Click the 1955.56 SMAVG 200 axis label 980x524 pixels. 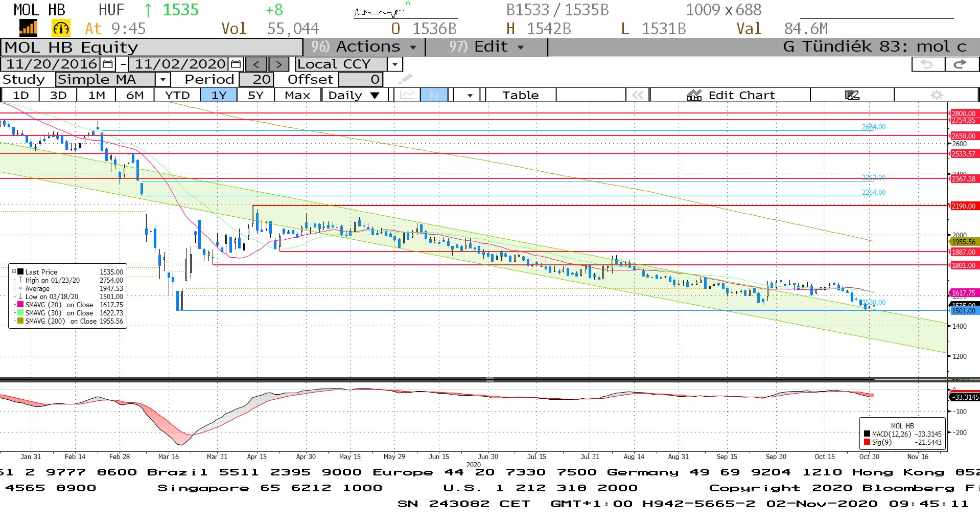click(x=963, y=242)
